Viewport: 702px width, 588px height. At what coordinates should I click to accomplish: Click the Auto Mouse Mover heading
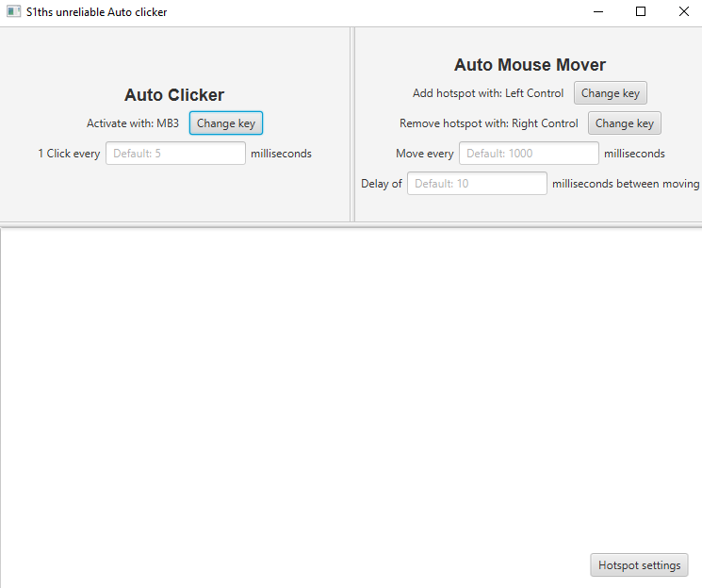click(x=530, y=65)
